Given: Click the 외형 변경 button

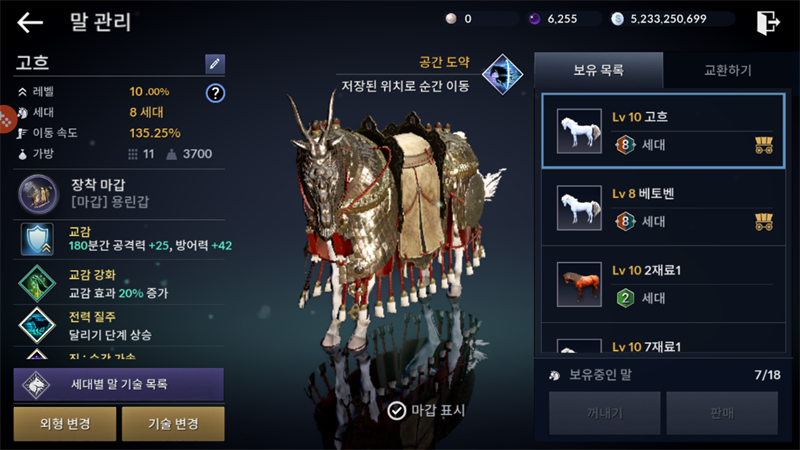Looking at the screenshot, I should click(65, 423).
